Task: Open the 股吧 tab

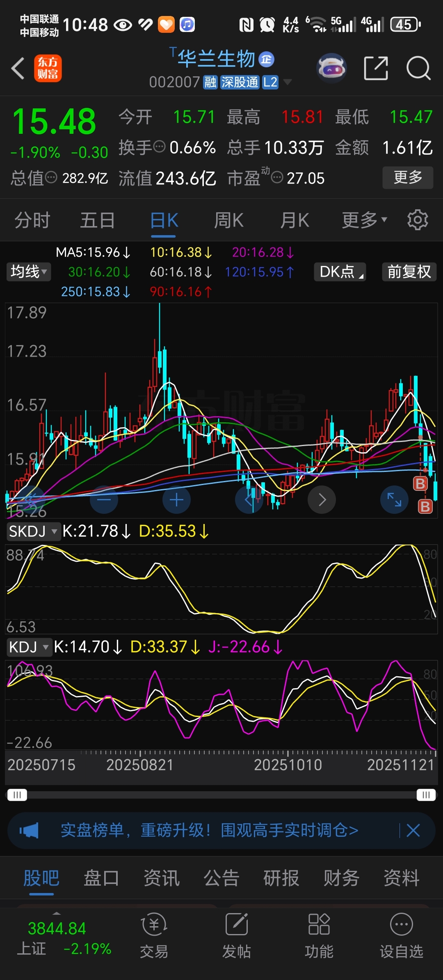Action: 41,878
